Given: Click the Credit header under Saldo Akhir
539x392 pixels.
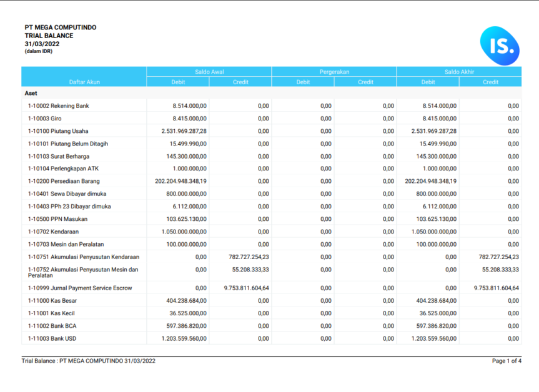Looking at the screenshot, I should tap(490, 82).
